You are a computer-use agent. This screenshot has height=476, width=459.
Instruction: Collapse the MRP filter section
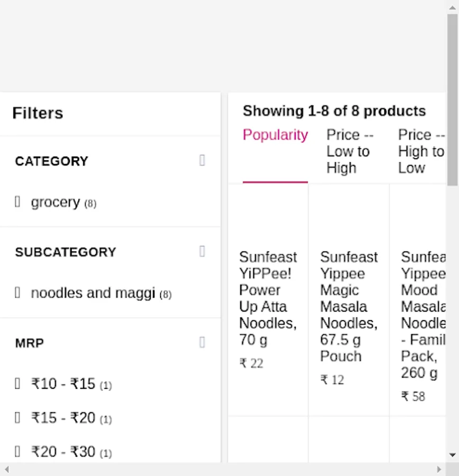(x=202, y=343)
